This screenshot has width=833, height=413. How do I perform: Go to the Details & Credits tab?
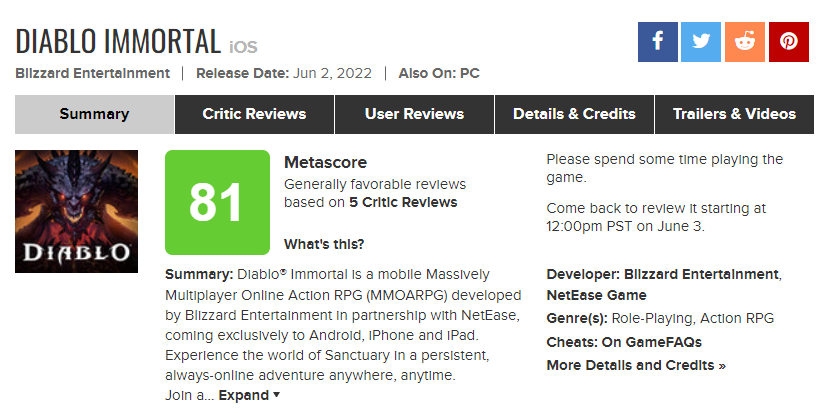point(574,114)
